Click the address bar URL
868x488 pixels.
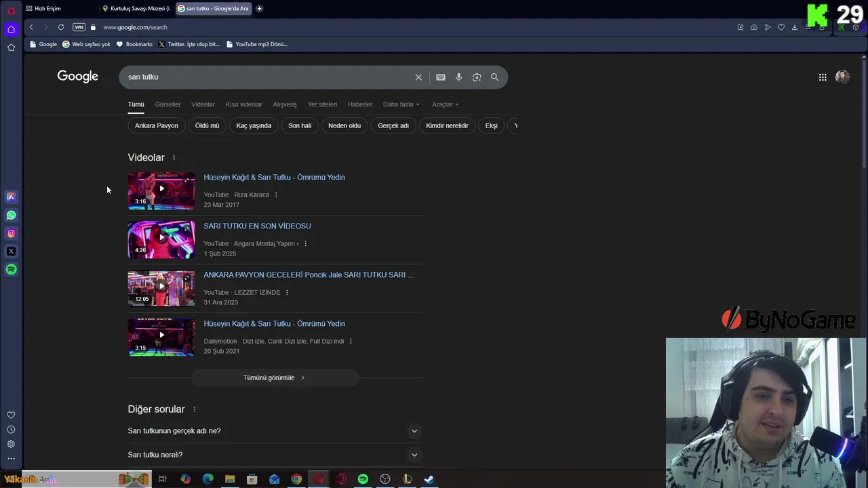135,27
